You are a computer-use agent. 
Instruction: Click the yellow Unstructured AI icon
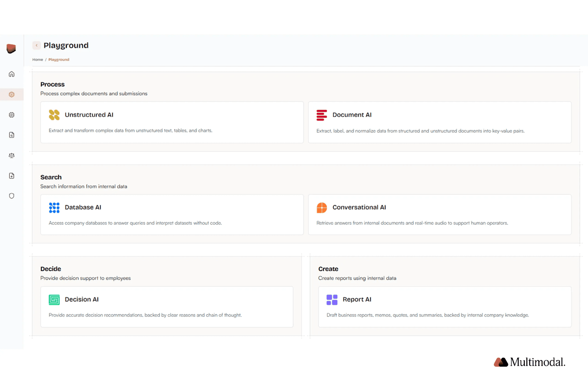pyautogui.click(x=54, y=115)
